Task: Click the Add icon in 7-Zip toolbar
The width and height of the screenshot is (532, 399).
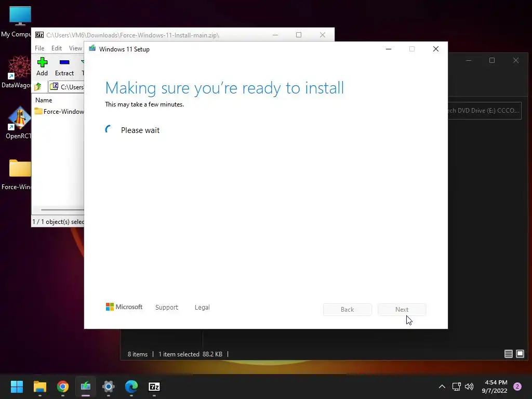Action: click(42, 66)
